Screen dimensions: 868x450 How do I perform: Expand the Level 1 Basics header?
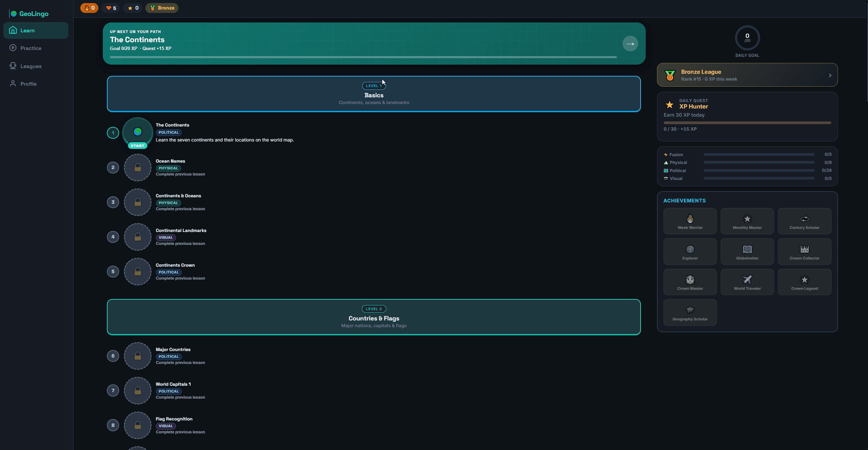(374, 94)
